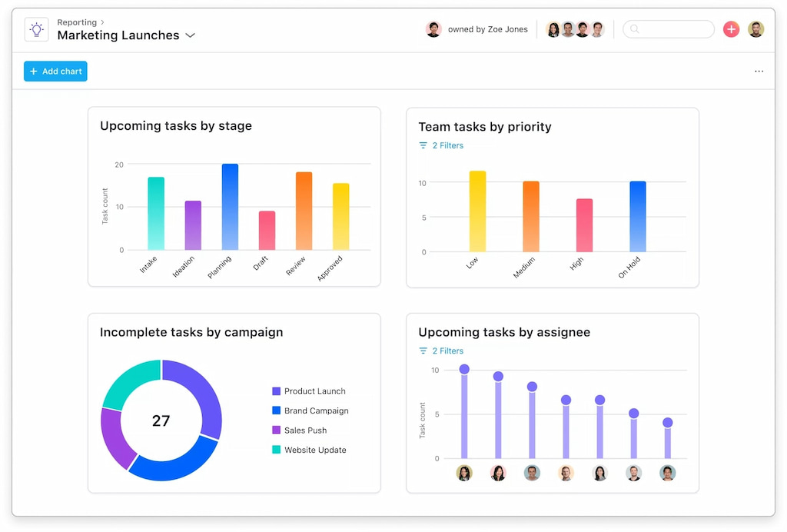This screenshot has width=787, height=532.
Task: Click the donut chart center showing 27
Action: pos(161,421)
